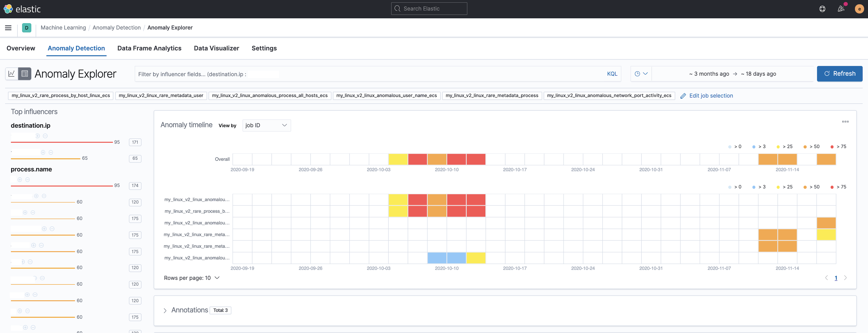
Task: Open the space selector D badge
Action: pyautogui.click(x=27, y=28)
